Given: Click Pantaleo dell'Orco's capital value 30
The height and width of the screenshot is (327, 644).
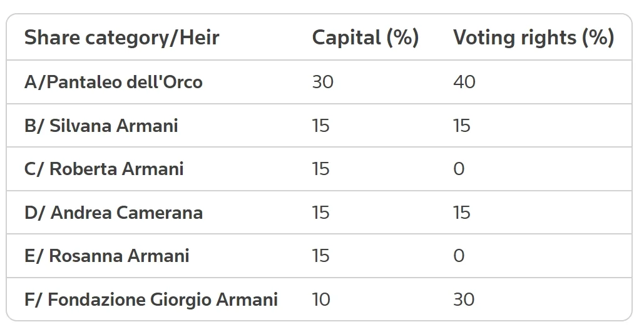Looking at the screenshot, I should pos(323,82).
